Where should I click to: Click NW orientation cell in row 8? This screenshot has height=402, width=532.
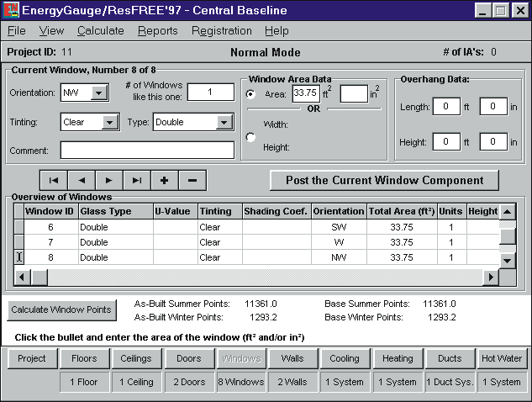coord(339,257)
